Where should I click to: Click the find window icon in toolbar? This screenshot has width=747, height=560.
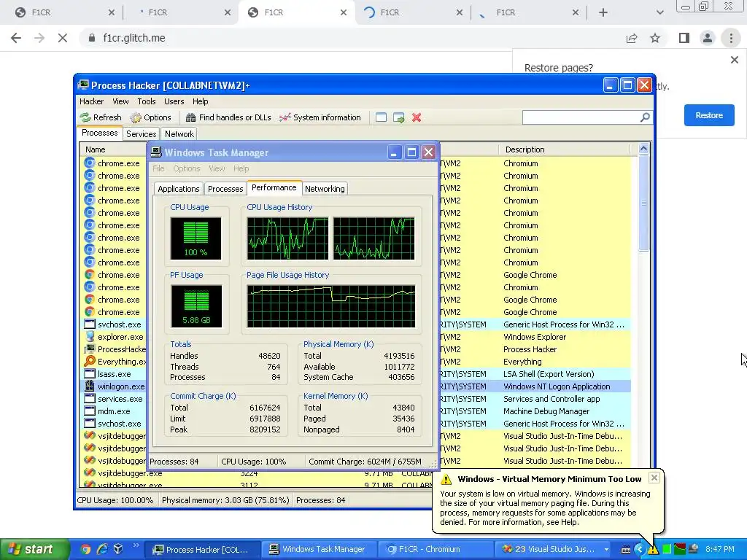(381, 117)
